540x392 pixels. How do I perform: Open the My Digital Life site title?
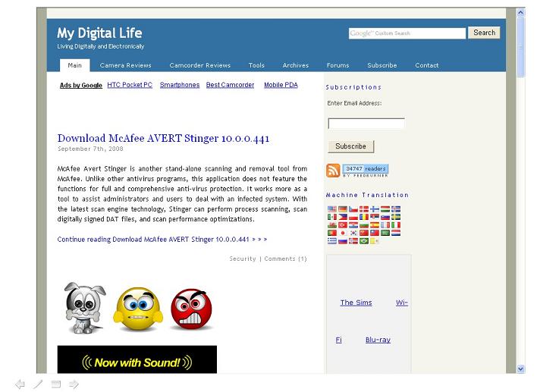click(x=99, y=33)
